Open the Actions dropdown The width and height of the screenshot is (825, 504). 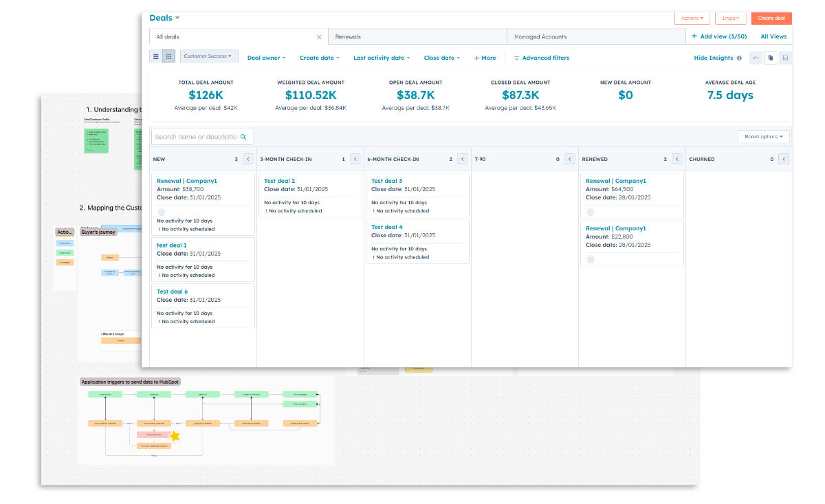692,19
